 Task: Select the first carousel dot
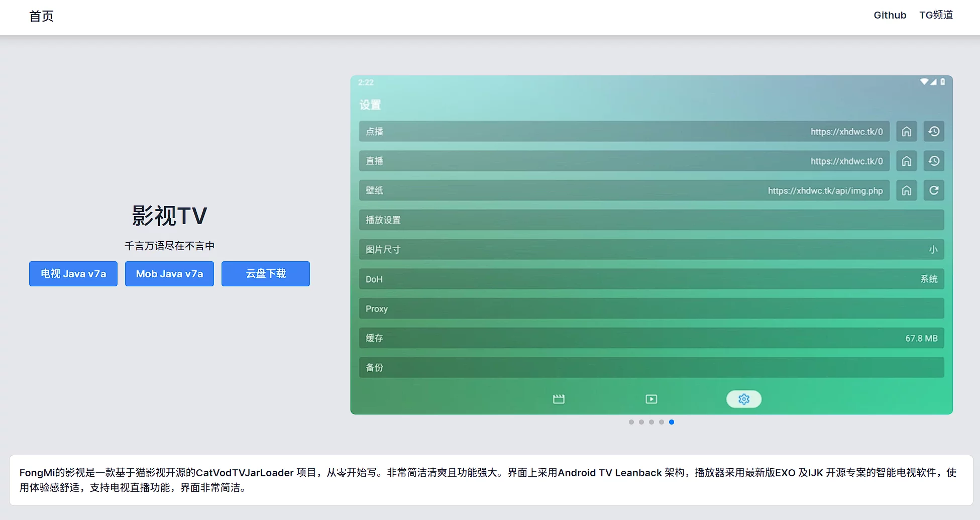pos(631,422)
